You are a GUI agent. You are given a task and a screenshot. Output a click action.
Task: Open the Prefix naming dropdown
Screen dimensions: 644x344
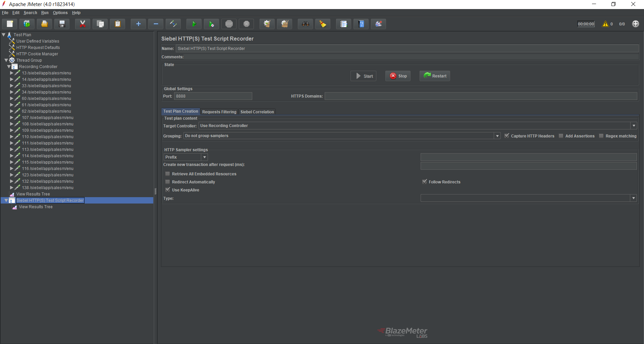click(204, 157)
